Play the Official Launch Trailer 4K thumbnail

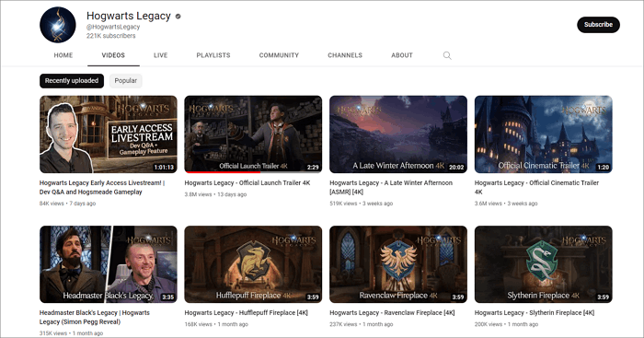click(x=253, y=134)
